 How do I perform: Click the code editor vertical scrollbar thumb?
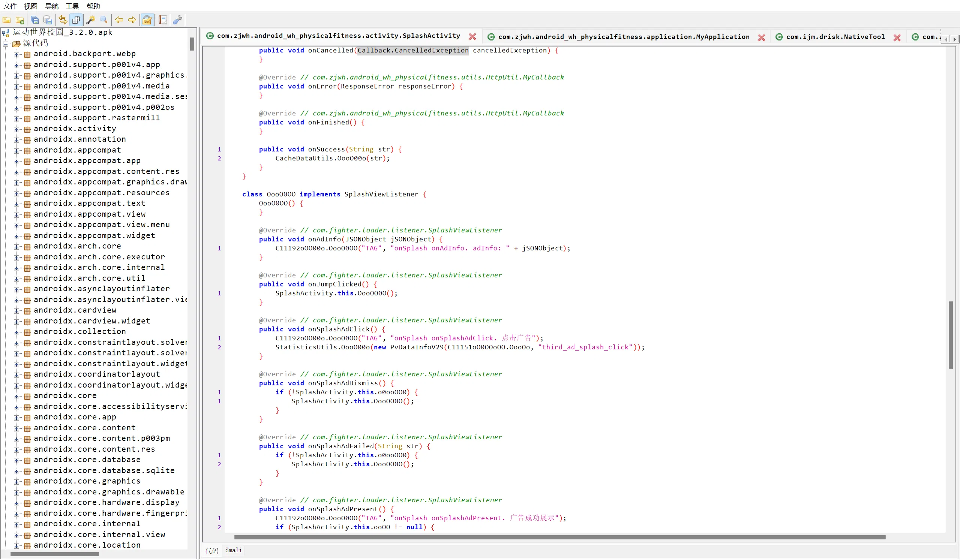[951, 335]
